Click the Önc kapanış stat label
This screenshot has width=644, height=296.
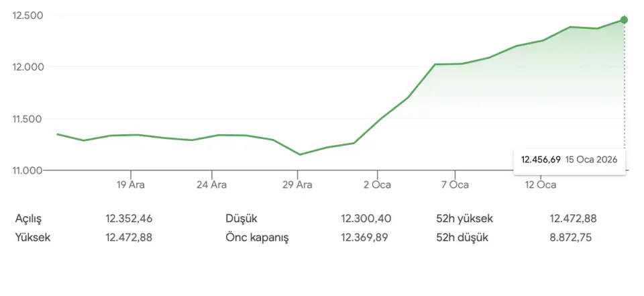(257, 238)
